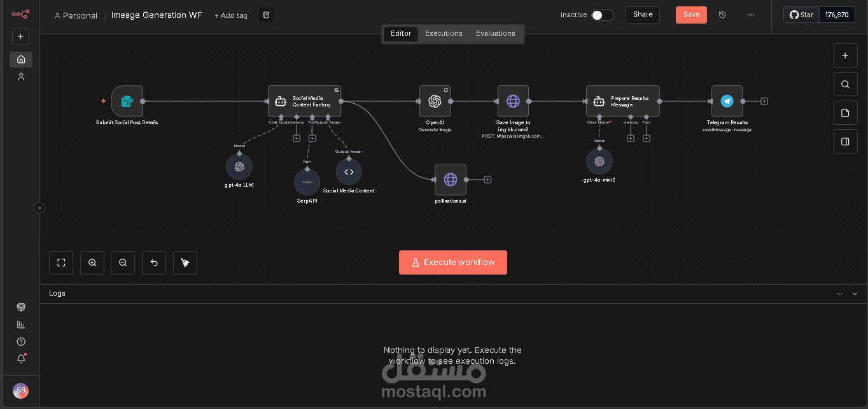The height and width of the screenshot is (409, 868).
Task: Expand the collapsed sidebar arrow
Action: [x=39, y=208]
